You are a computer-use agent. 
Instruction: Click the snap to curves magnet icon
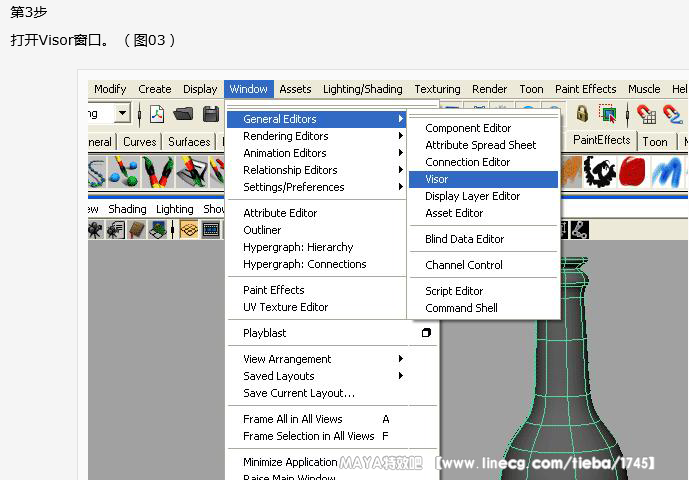coord(671,114)
